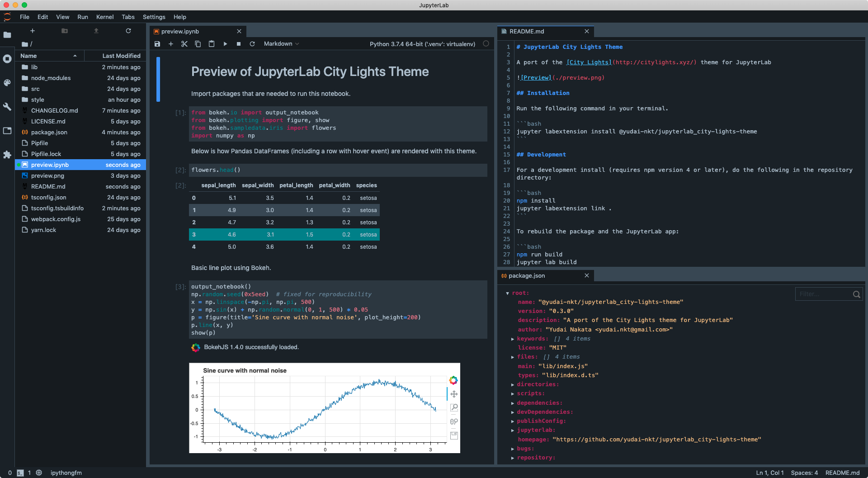Screen dimensions: 868x478
Task: Close the package.json tab
Action: point(587,275)
